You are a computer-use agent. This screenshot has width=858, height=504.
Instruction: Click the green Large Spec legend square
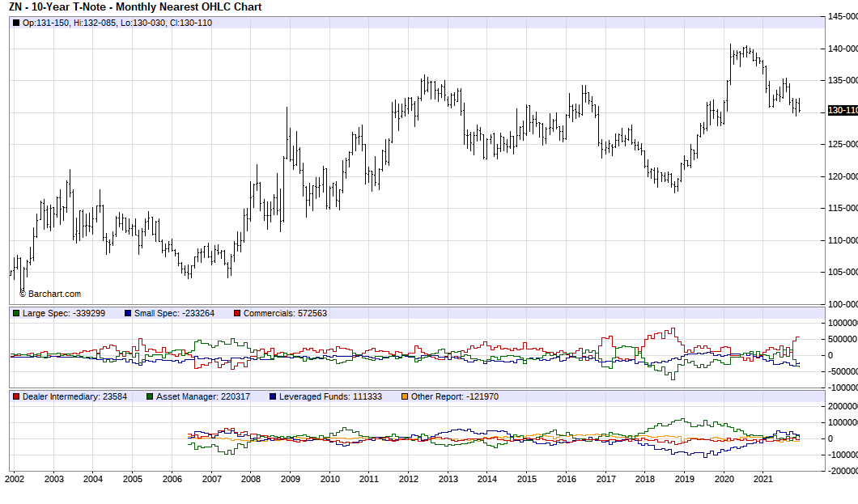point(16,313)
